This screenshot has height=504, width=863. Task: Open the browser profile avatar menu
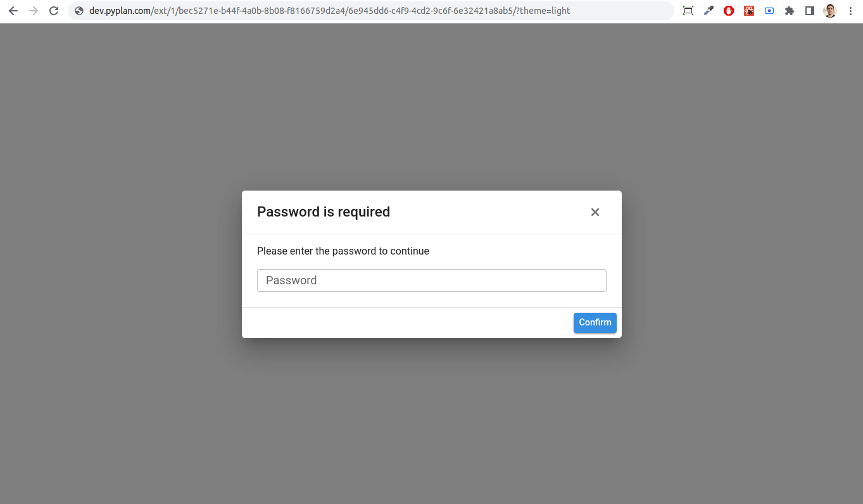click(x=830, y=11)
